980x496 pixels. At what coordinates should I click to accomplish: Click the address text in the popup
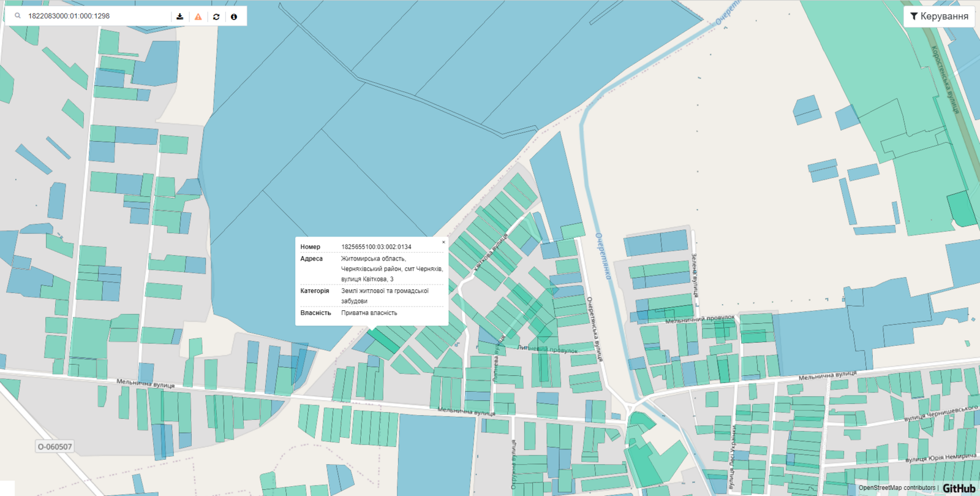(391, 269)
